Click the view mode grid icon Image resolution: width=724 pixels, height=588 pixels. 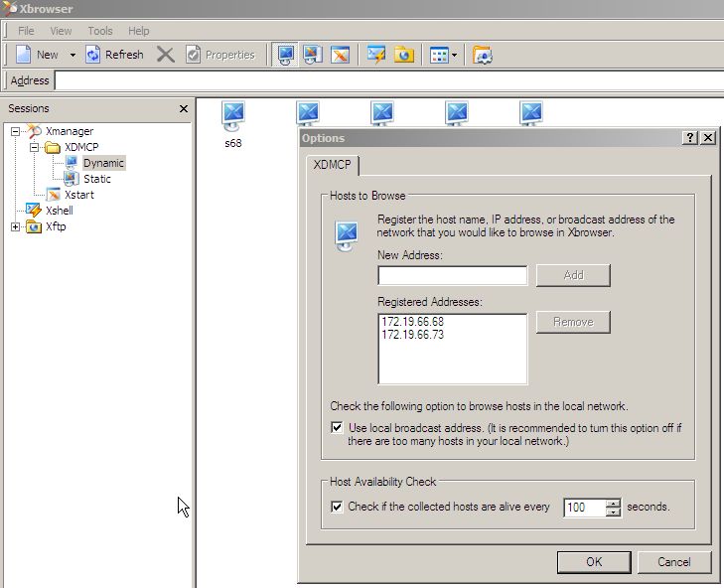(439, 55)
